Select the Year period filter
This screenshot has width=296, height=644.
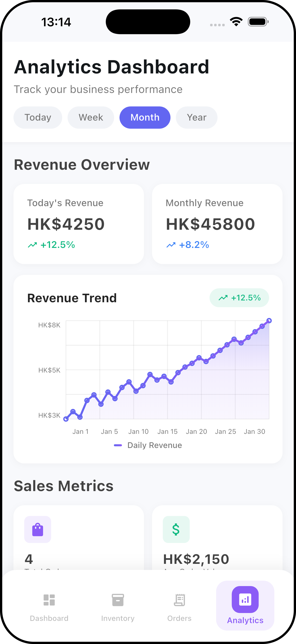pyautogui.click(x=197, y=117)
